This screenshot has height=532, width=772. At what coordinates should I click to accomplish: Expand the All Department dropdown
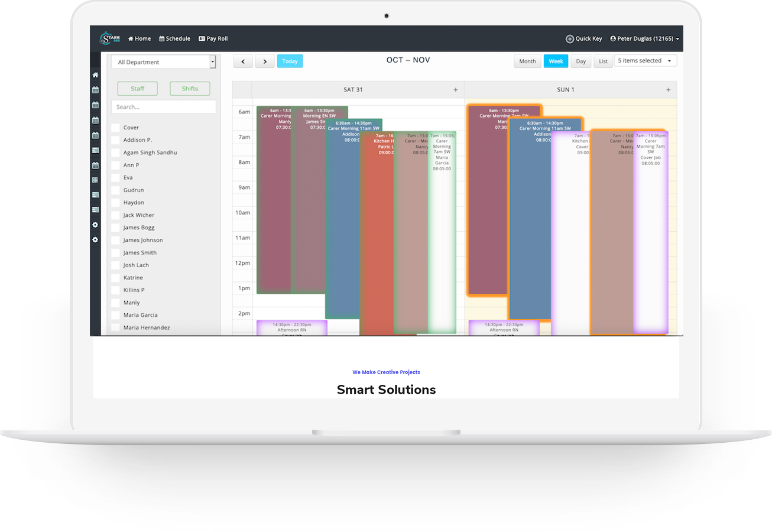click(164, 62)
